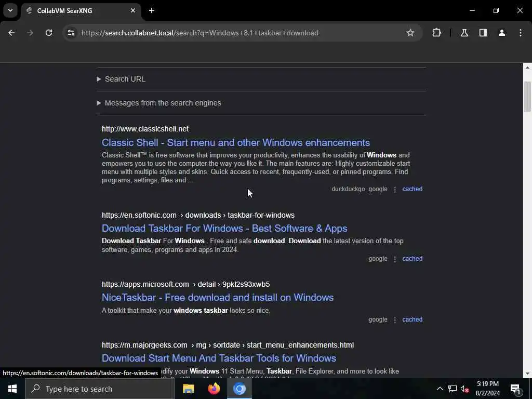
Task: Open the network status tray icon
Action: coord(453,389)
